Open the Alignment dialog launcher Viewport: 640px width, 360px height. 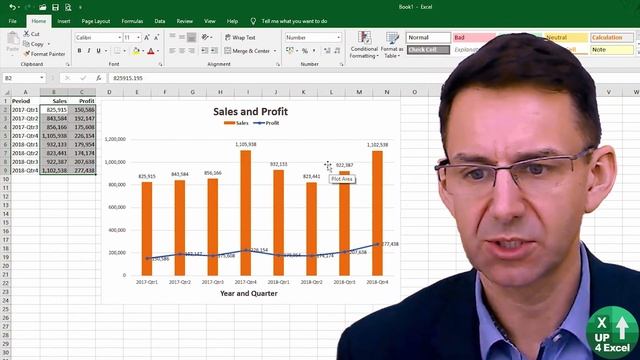(278, 64)
